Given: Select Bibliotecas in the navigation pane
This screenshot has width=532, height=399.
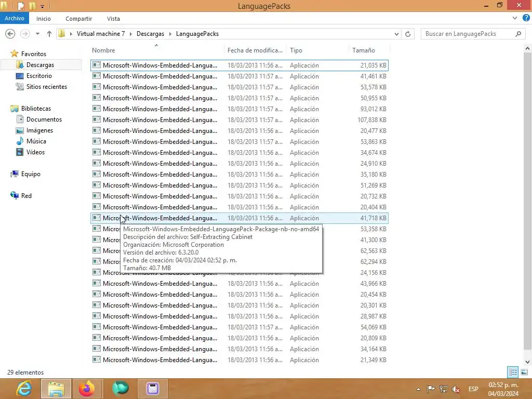Looking at the screenshot, I should coord(36,109).
